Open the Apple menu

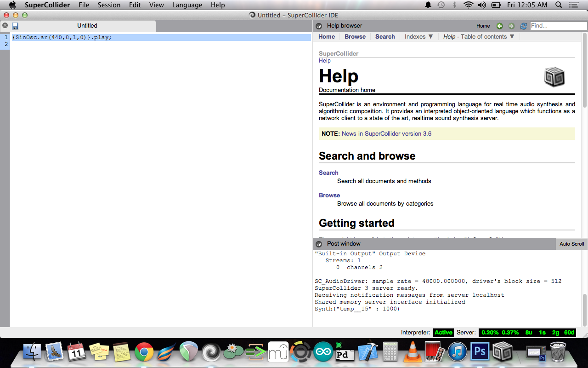12,5
